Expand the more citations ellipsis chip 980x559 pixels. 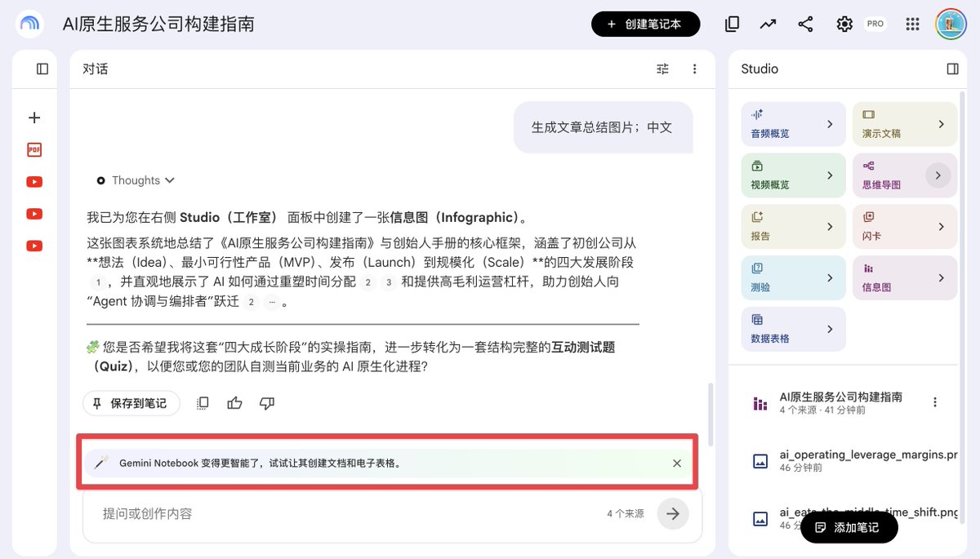271,302
